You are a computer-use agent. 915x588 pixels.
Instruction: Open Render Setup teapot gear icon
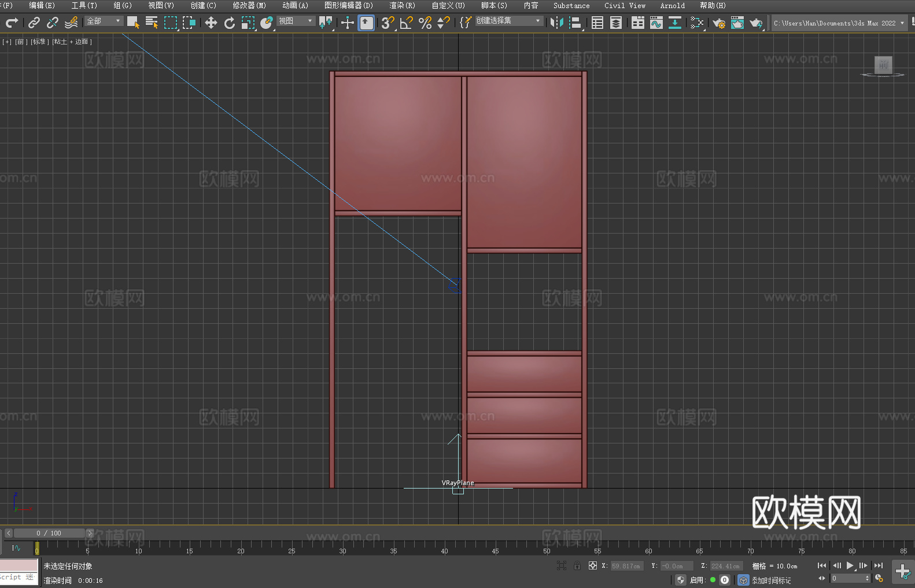[719, 23]
